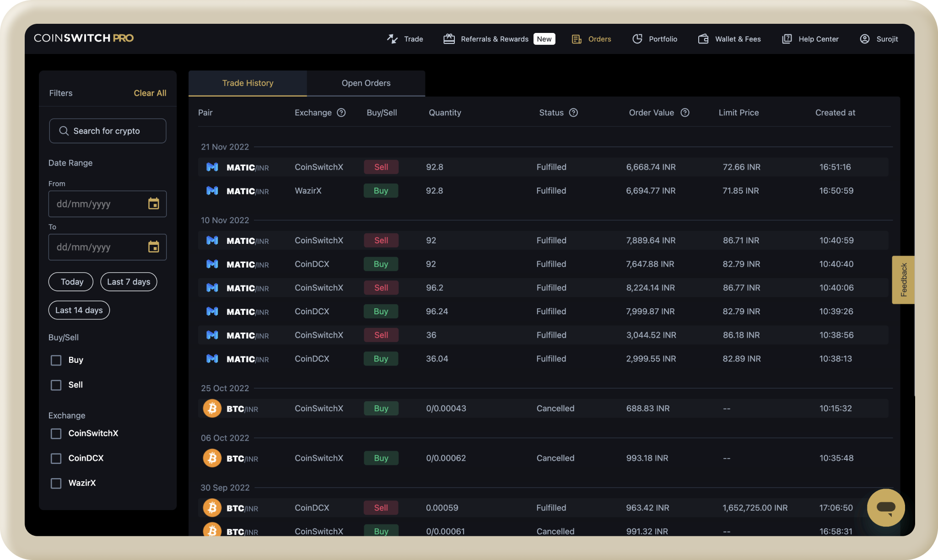Click quantity 0/0.00062 cell
The width and height of the screenshot is (938, 560).
tap(446, 458)
